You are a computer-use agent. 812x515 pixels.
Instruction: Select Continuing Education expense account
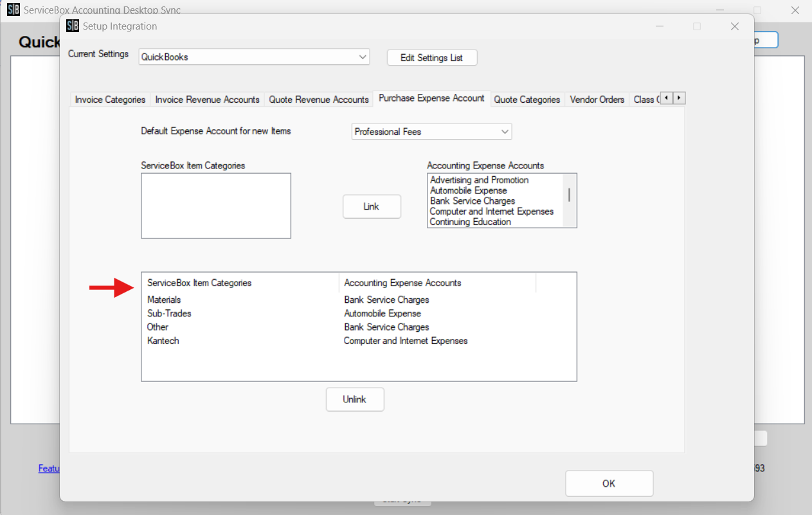pyautogui.click(x=495, y=222)
